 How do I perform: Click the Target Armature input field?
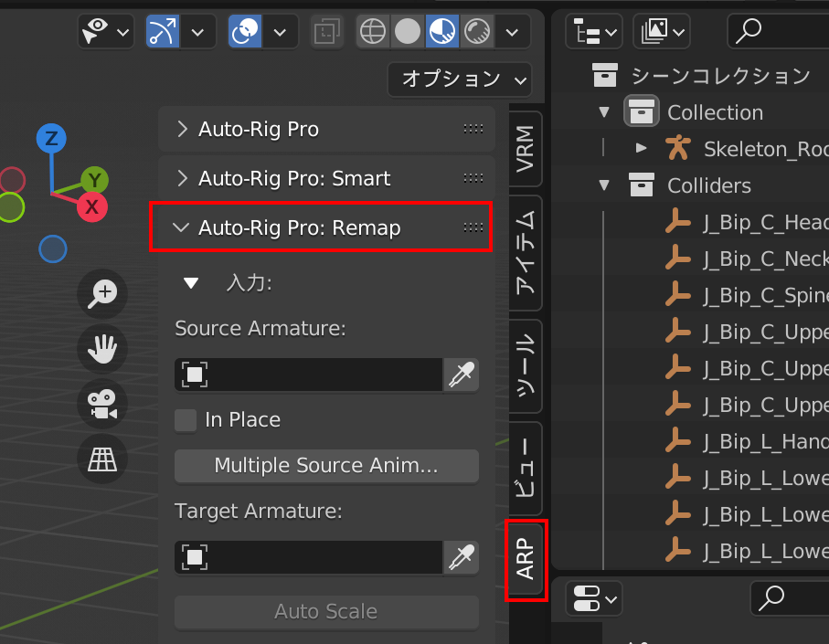point(309,557)
